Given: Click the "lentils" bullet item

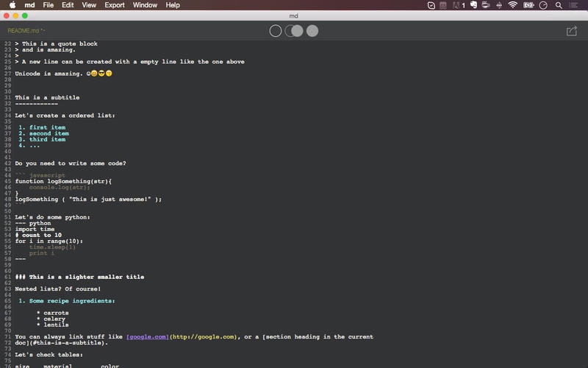Looking at the screenshot, I should point(52,325).
